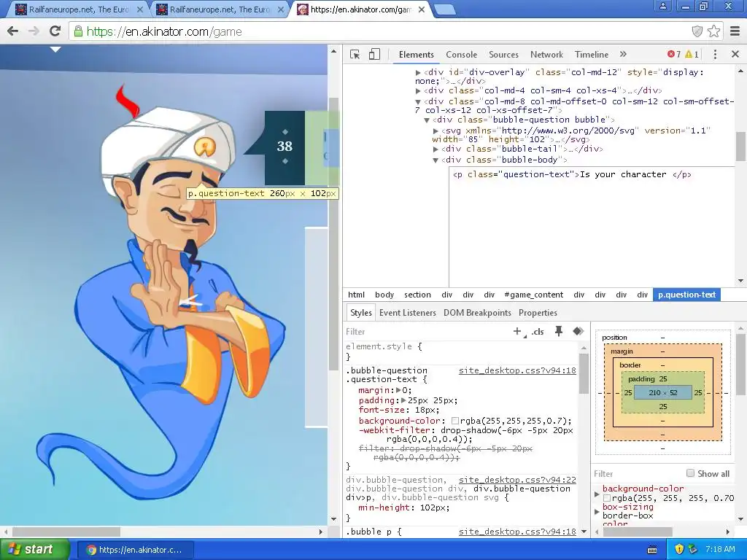The image size is (747, 560).
Task: Open site_desktop.css?v94:22 source link
Action: [x=517, y=480]
